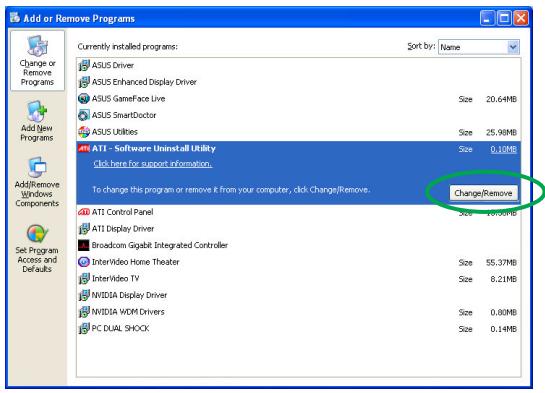Viewport: 545px width, 393px height.
Task: Select the NVIDIA WDM Drivers icon
Action: [84, 312]
